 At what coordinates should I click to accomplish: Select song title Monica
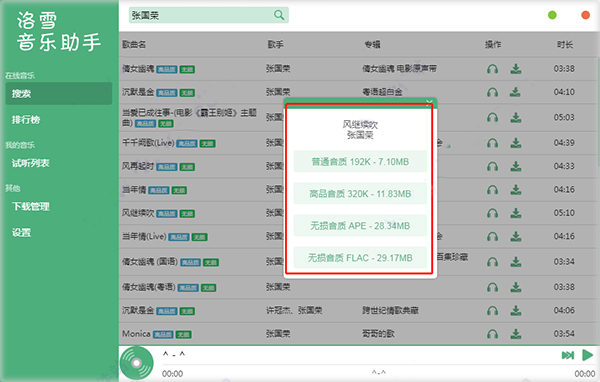[x=136, y=334]
